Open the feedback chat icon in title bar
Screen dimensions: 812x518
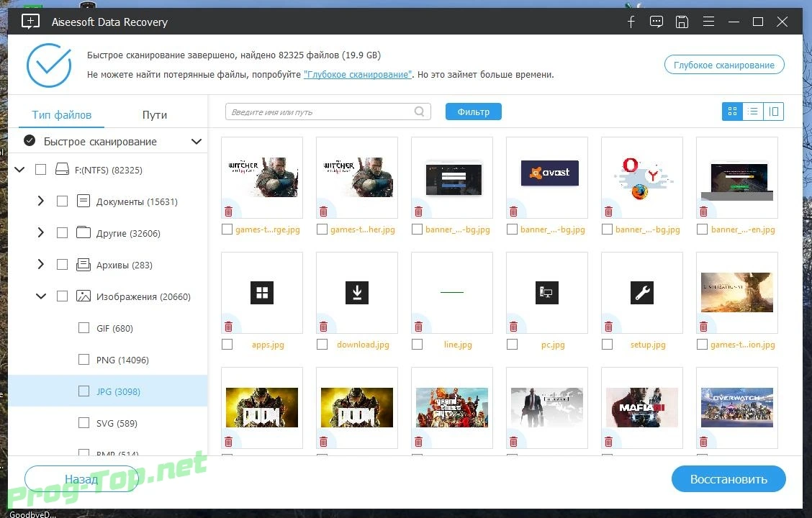click(656, 22)
